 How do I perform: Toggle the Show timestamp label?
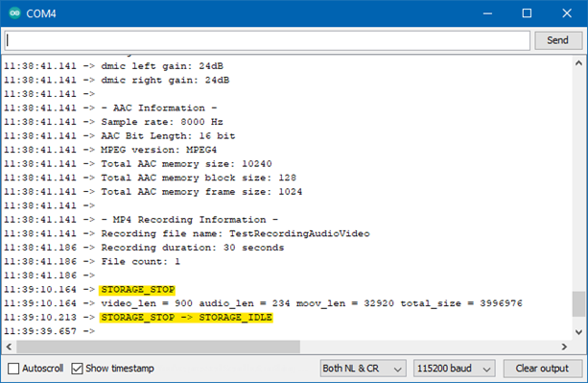click(x=120, y=369)
